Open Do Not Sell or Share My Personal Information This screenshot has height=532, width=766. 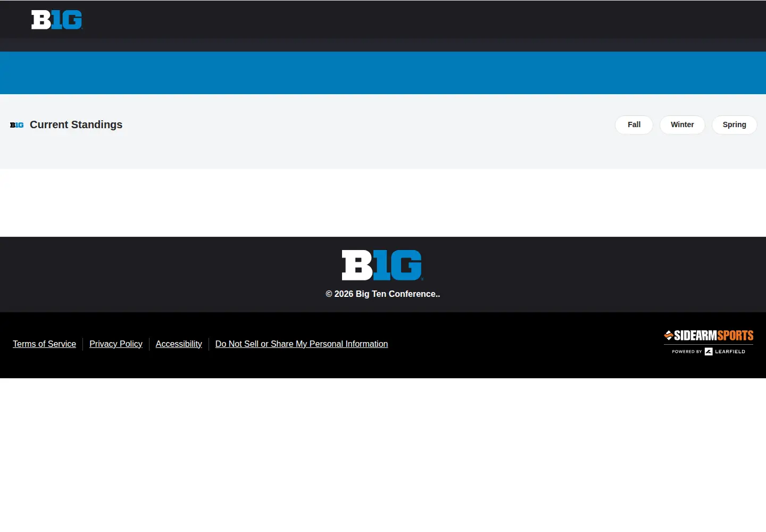coord(302,344)
